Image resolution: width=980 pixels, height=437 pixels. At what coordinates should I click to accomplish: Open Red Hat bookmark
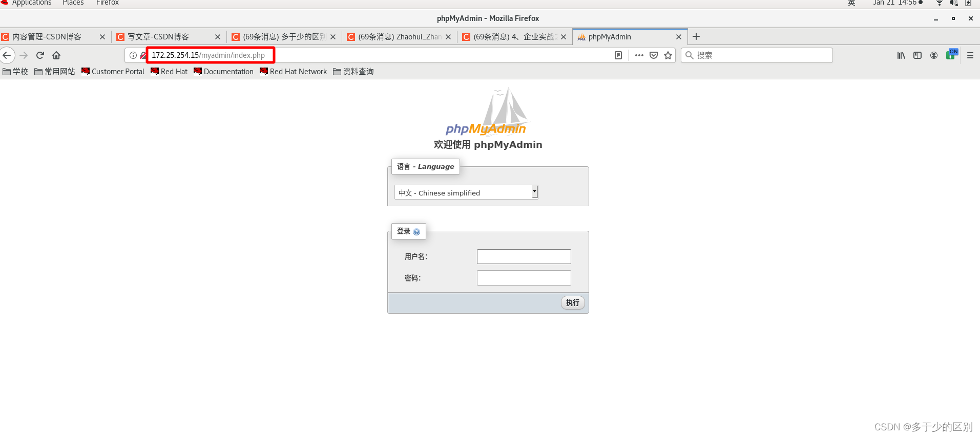(169, 72)
